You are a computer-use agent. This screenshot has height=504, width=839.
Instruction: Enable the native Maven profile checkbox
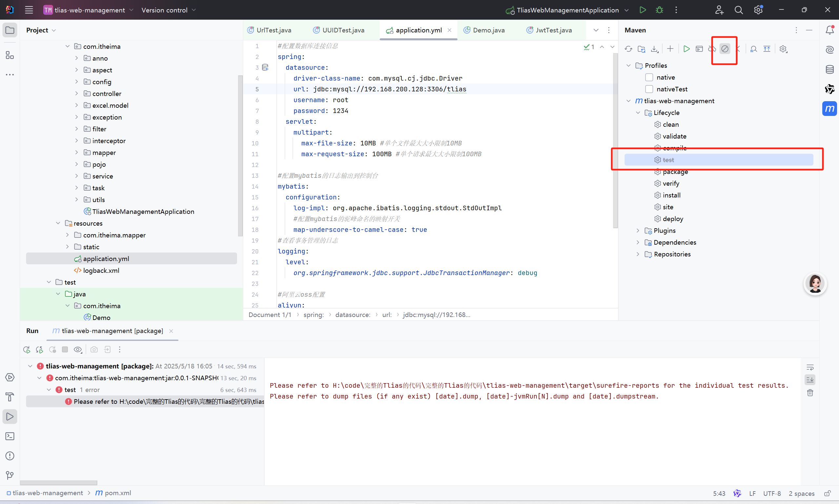pos(649,77)
